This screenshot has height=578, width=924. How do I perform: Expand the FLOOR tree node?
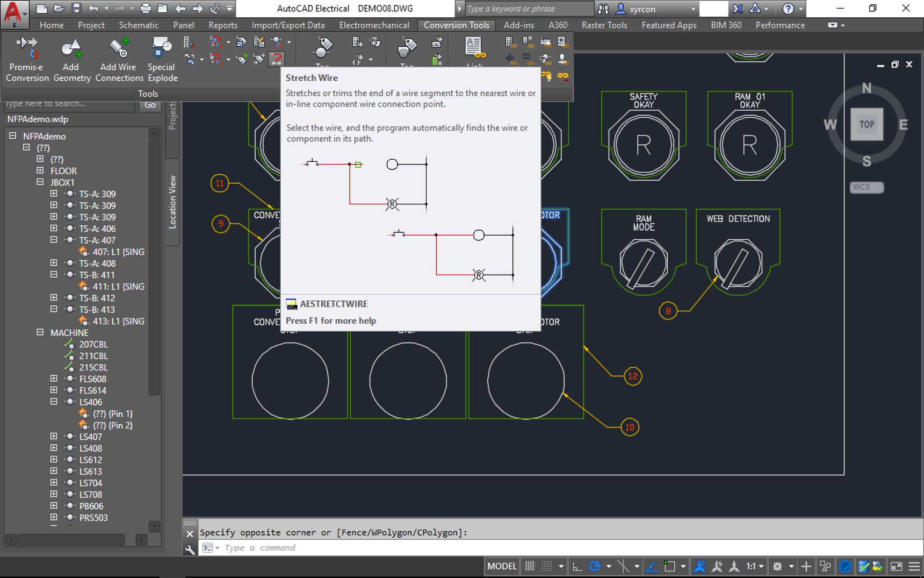tap(40, 170)
